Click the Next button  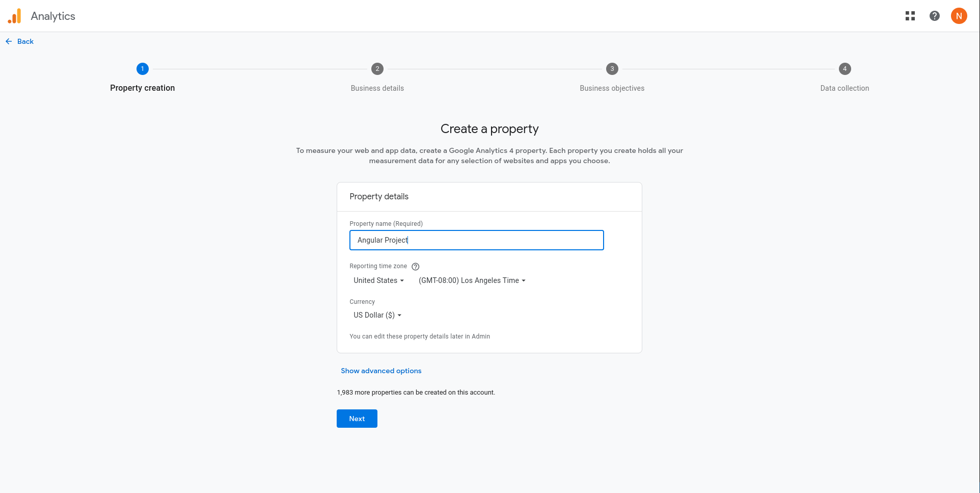point(357,419)
